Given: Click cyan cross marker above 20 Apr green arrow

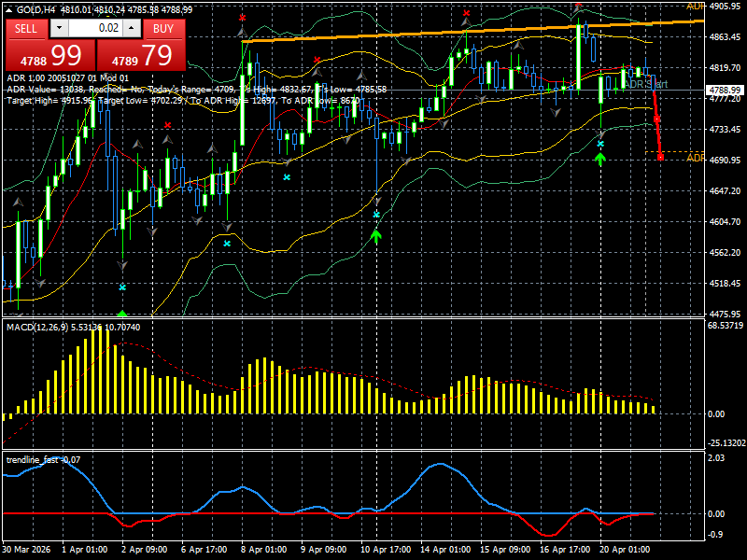Looking at the screenshot, I should click(600, 144).
